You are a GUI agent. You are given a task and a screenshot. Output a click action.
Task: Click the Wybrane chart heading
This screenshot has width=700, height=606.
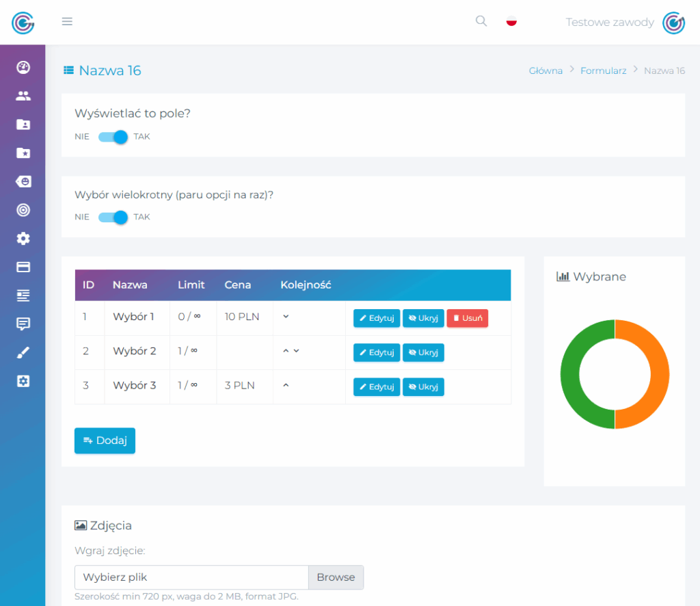click(x=591, y=277)
